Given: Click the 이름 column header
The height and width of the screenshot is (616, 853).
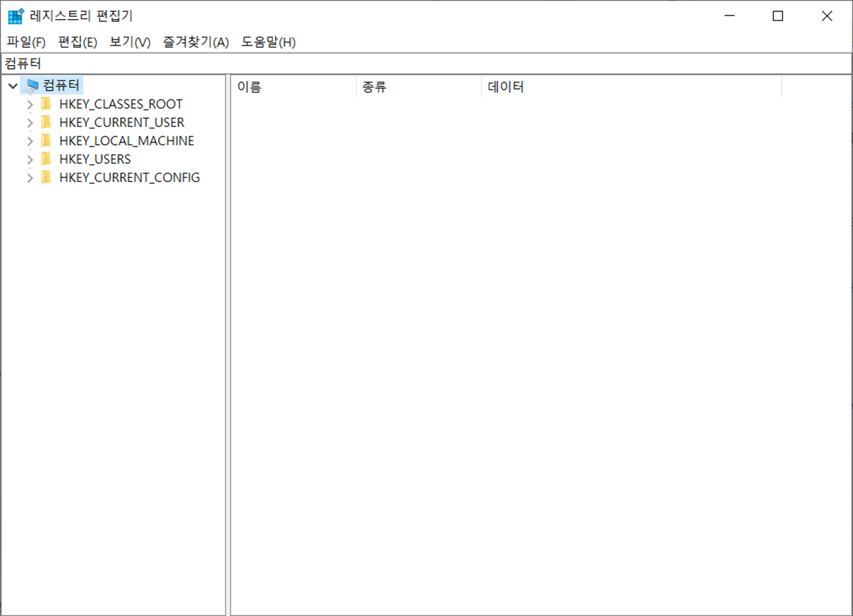Looking at the screenshot, I should point(294,87).
